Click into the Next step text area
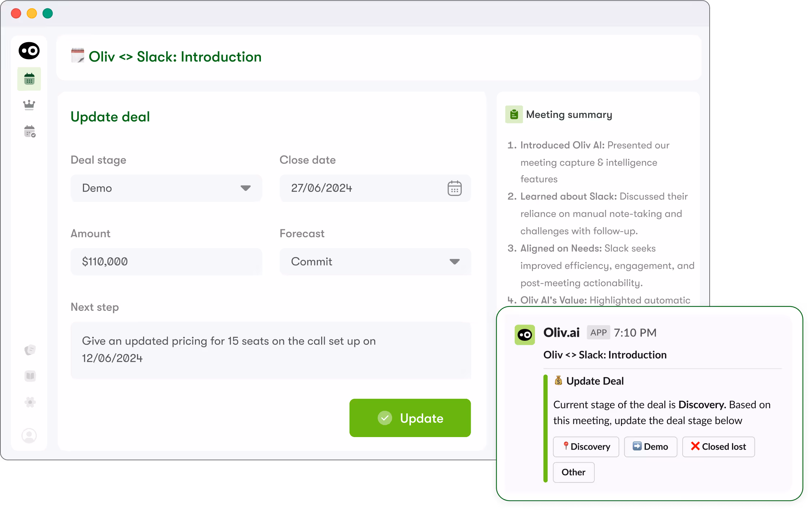 pos(270,350)
